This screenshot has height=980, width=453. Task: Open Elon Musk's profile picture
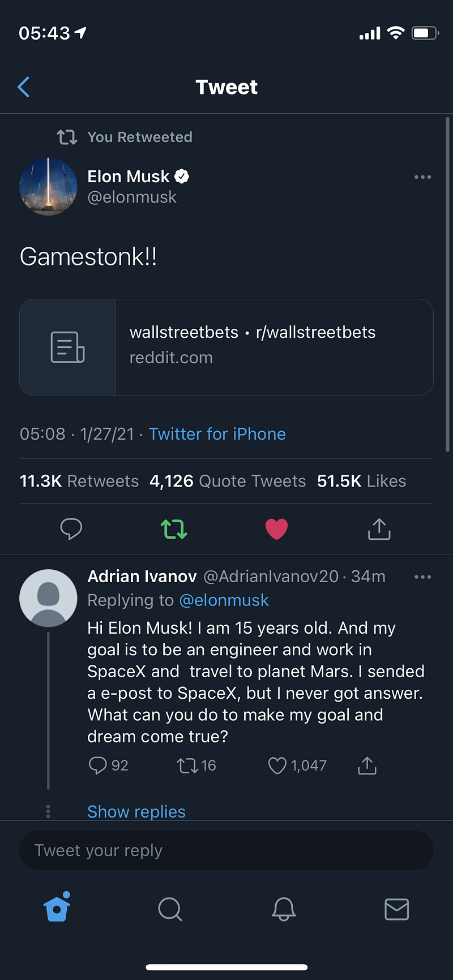click(48, 187)
